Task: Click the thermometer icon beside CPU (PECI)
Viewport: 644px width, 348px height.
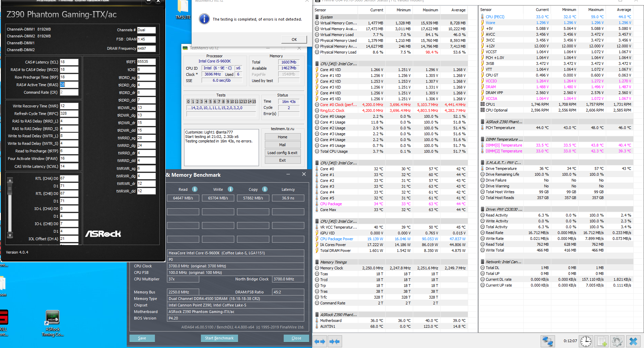Action: [482, 17]
